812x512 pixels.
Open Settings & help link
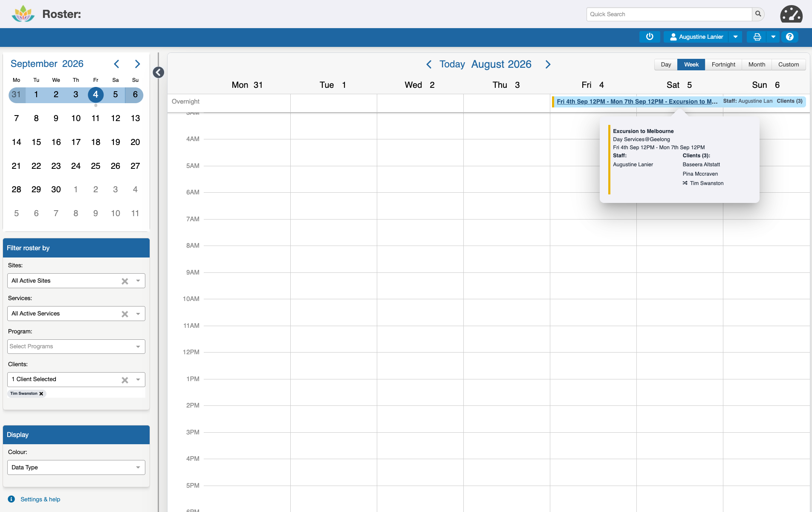(40, 499)
